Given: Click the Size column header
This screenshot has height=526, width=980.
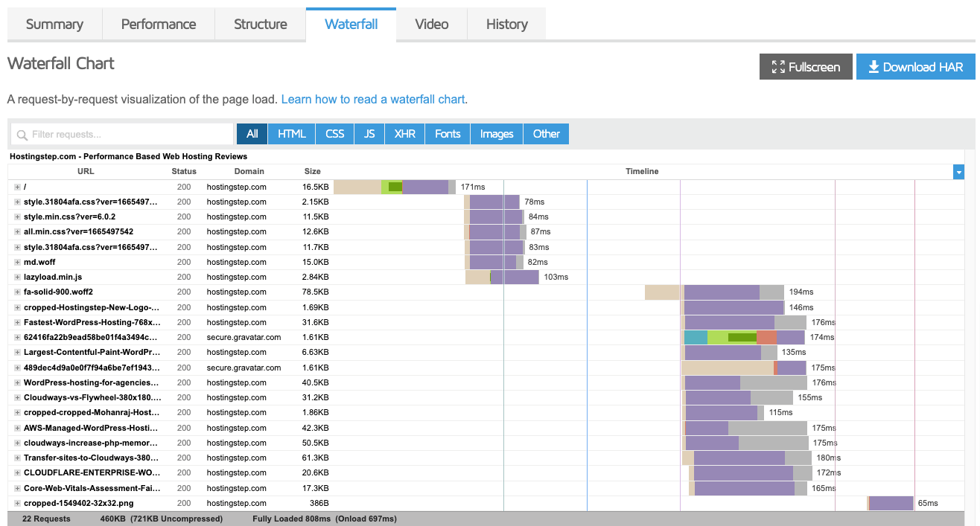Looking at the screenshot, I should (312, 171).
